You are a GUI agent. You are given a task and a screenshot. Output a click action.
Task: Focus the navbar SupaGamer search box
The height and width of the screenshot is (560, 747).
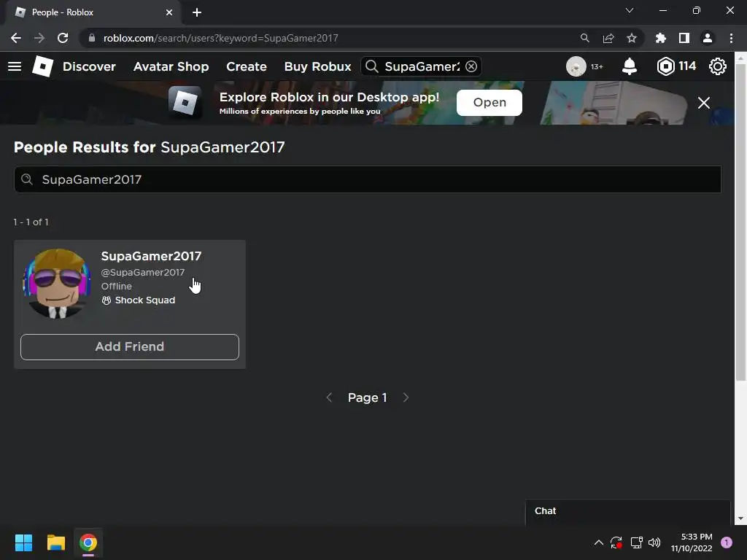[x=422, y=66]
